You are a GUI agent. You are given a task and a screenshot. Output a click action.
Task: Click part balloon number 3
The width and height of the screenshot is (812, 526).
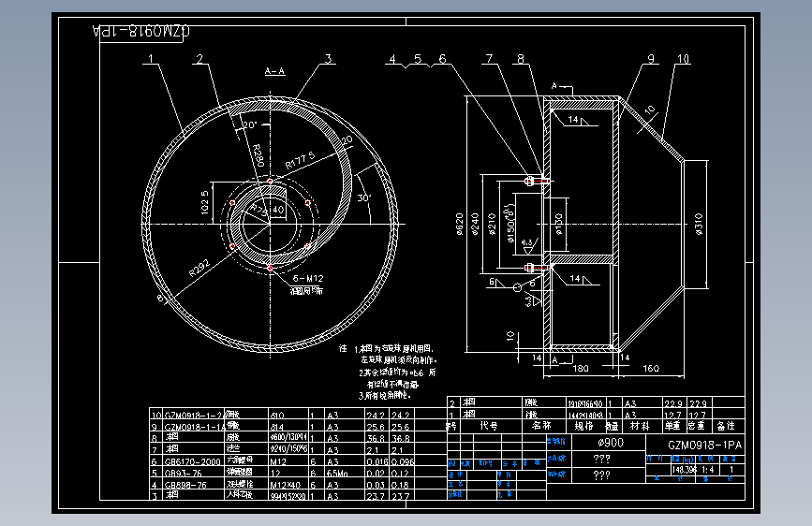[329, 59]
